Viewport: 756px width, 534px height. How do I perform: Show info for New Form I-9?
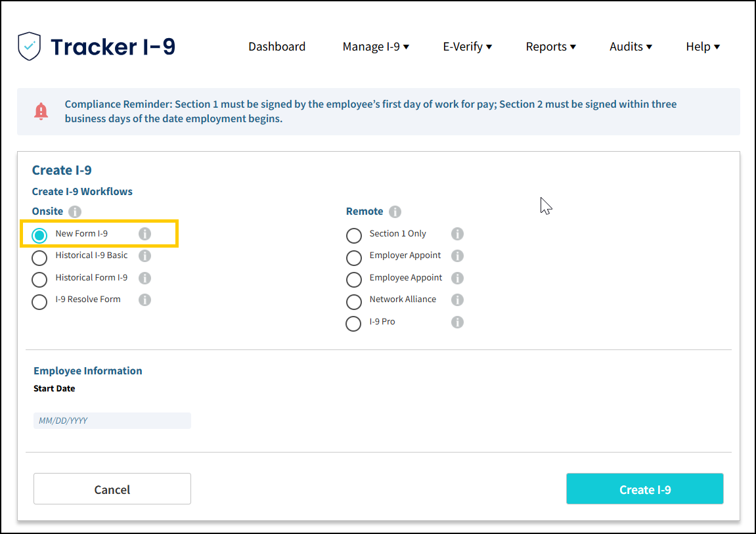[x=145, y=234]
